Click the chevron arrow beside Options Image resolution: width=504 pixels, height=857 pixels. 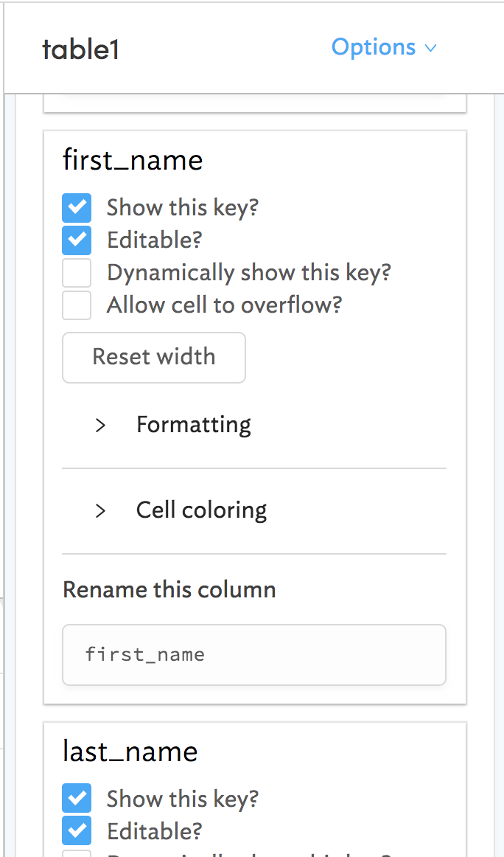[431, 48]
